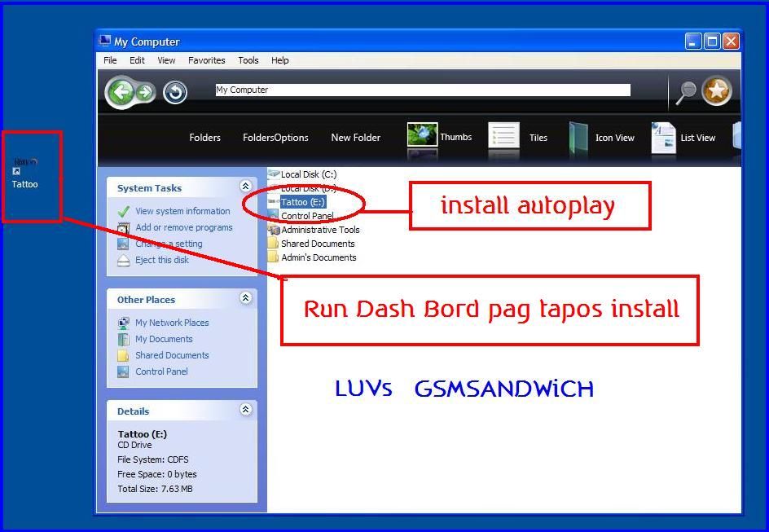Screen dimensions: 769x532
Task: Collapse the Details panel
Action: coord(245,410)
